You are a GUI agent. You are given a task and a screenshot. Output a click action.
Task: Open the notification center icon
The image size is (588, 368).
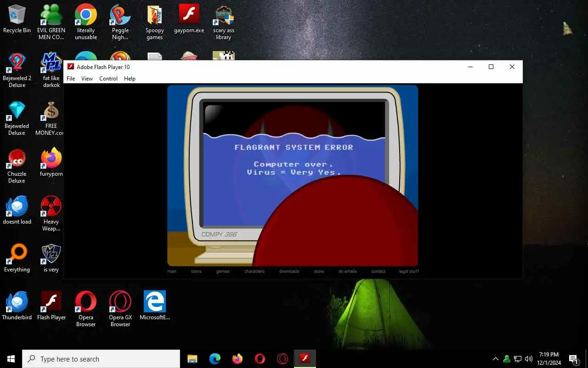pyautogui.click(x=573, y=359)
